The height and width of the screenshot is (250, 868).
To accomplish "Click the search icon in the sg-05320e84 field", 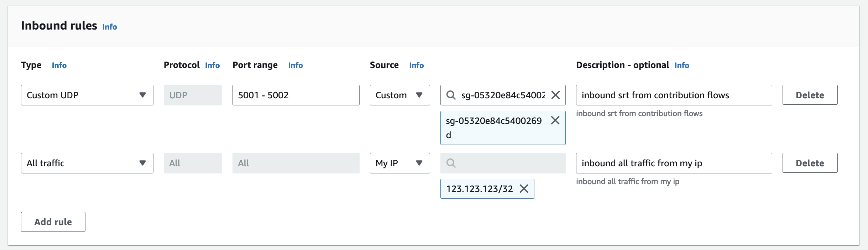I will point(451,95).
